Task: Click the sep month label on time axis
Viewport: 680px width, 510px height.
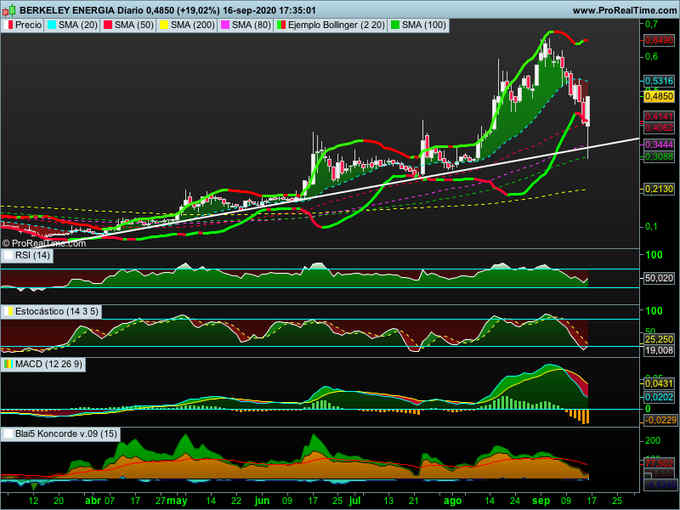Action: [541, 500]
